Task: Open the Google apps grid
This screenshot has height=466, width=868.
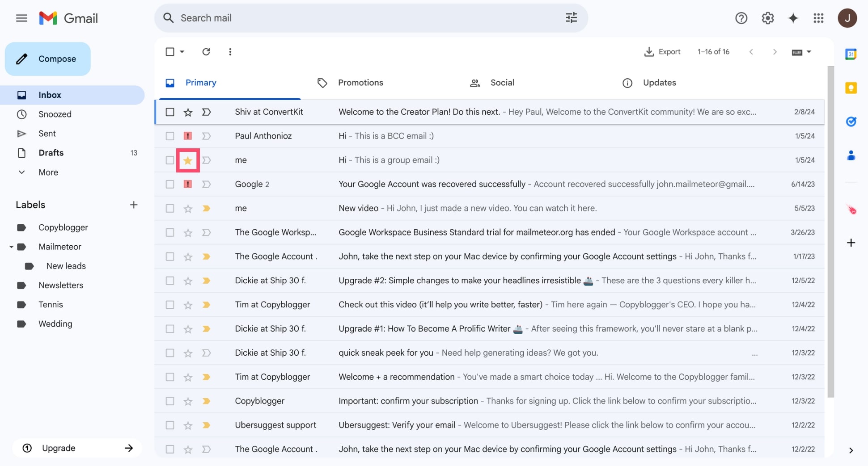Action: pyautogui.click(x=818, y=18)
